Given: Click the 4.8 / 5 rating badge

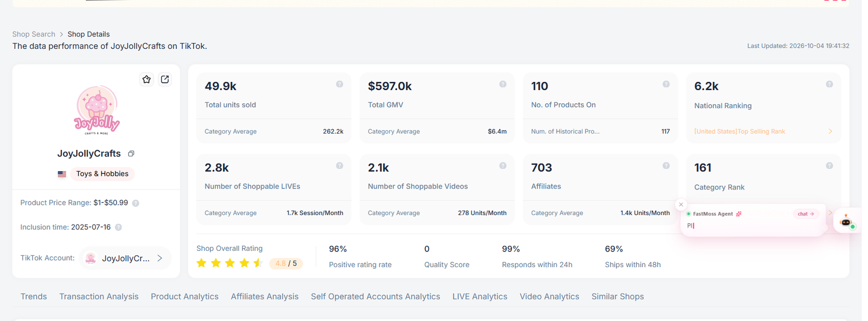Looking at the screenshot, I should (x=286, y=263).
